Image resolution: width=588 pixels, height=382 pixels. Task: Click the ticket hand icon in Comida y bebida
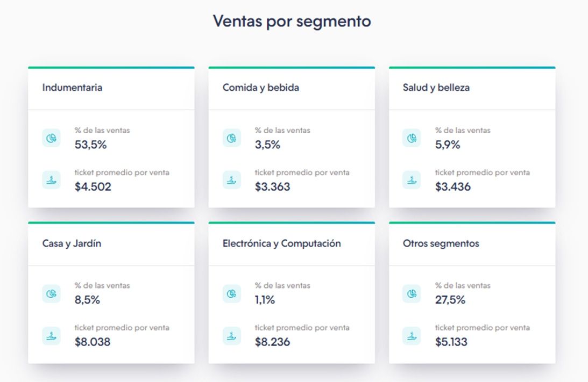tap(232, 180)
